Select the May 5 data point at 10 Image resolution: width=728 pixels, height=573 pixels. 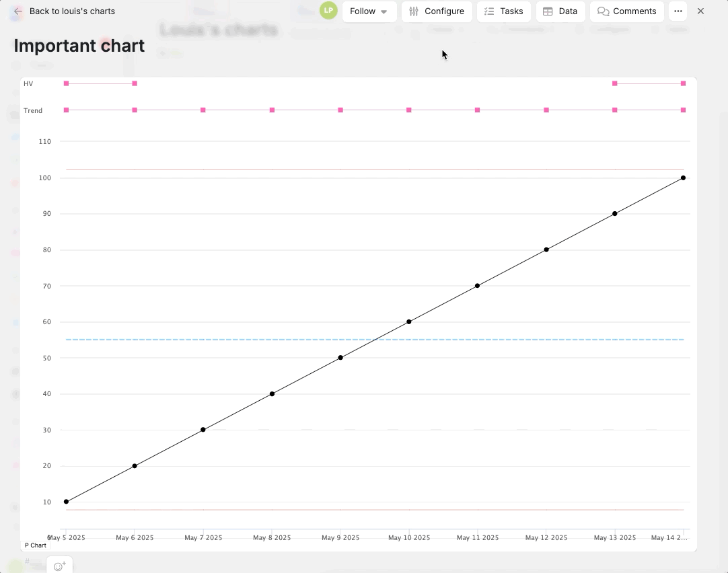(x=66, y=502)
